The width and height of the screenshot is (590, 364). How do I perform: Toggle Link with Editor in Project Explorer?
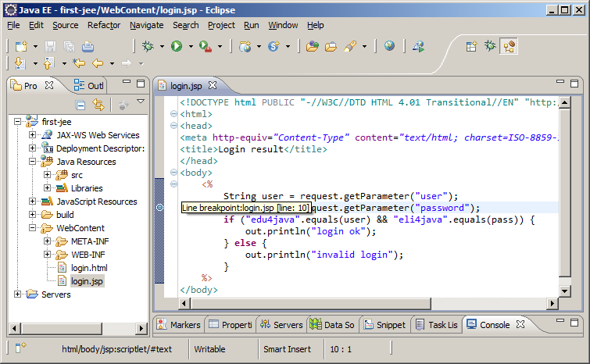tap(98, 105)
